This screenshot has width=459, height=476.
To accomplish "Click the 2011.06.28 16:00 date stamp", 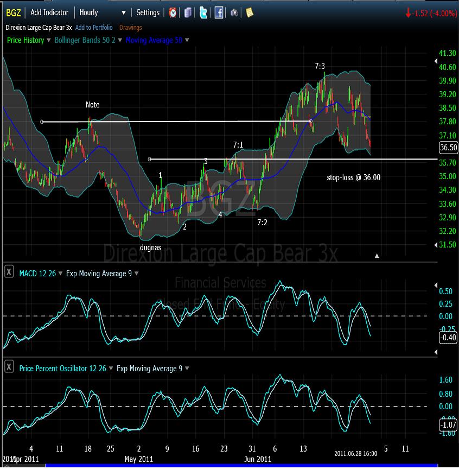I will pyautogui.click(x=355, y=454).
